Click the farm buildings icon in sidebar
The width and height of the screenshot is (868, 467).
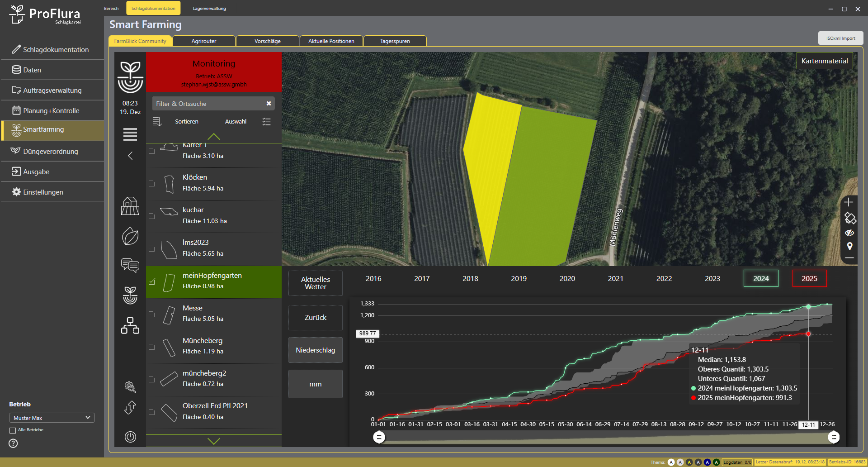130,206
